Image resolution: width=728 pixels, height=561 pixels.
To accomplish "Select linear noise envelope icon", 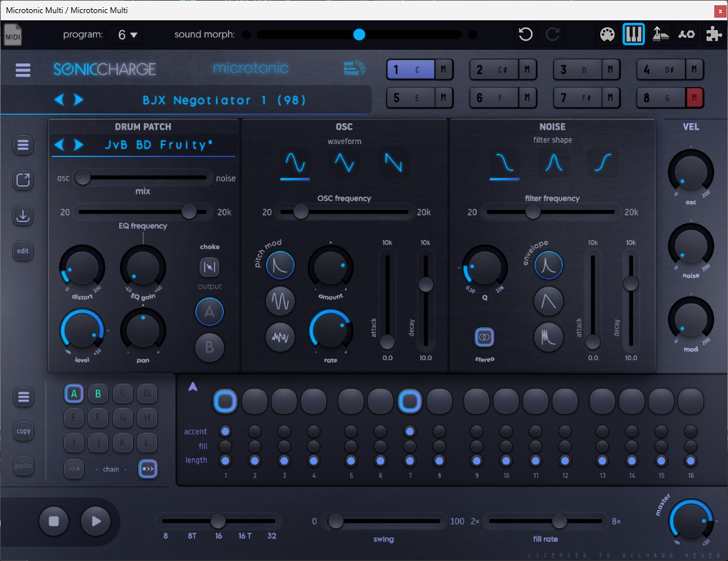I will [549, 301].
